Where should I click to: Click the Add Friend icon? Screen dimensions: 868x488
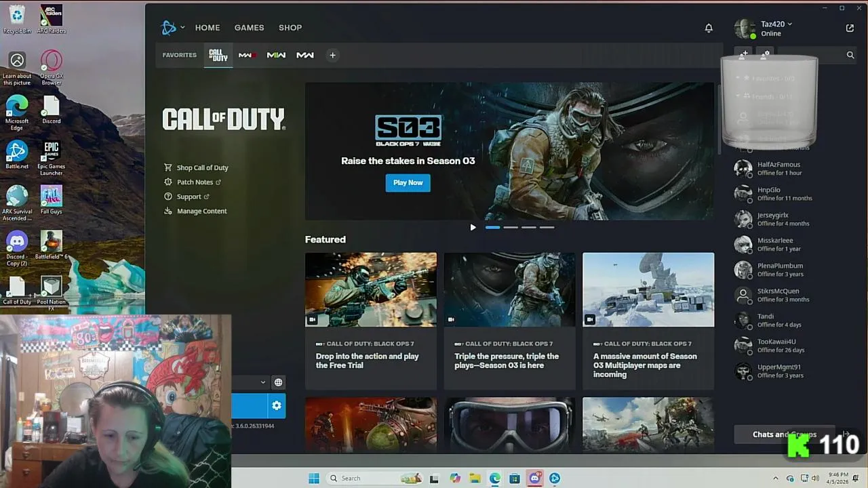click(744, 54)
